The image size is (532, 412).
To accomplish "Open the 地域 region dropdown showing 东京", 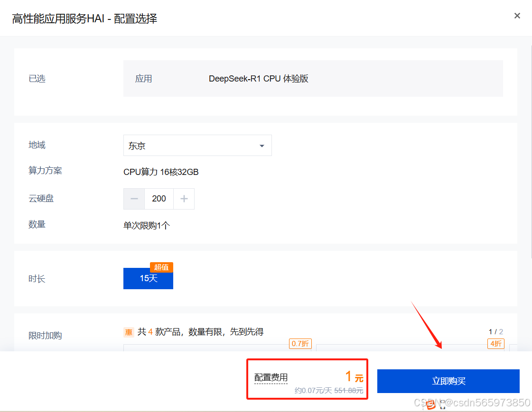I will (x=197, y=146).
